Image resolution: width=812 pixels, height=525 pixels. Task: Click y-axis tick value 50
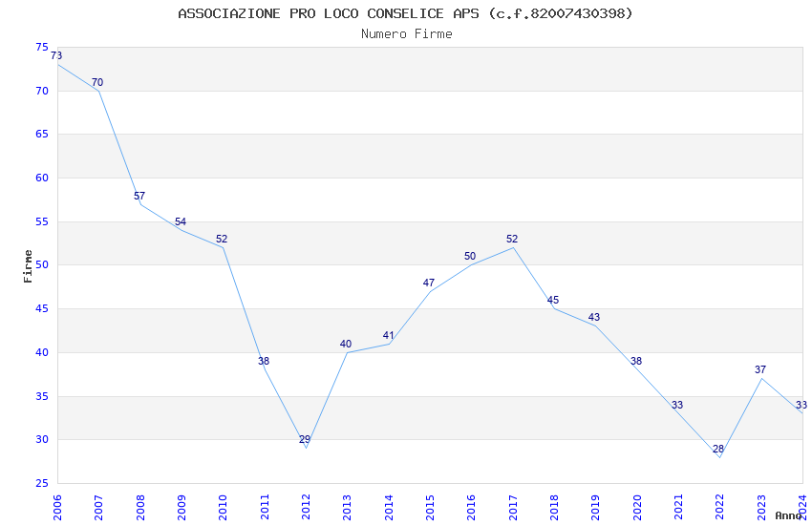point(42,264)
